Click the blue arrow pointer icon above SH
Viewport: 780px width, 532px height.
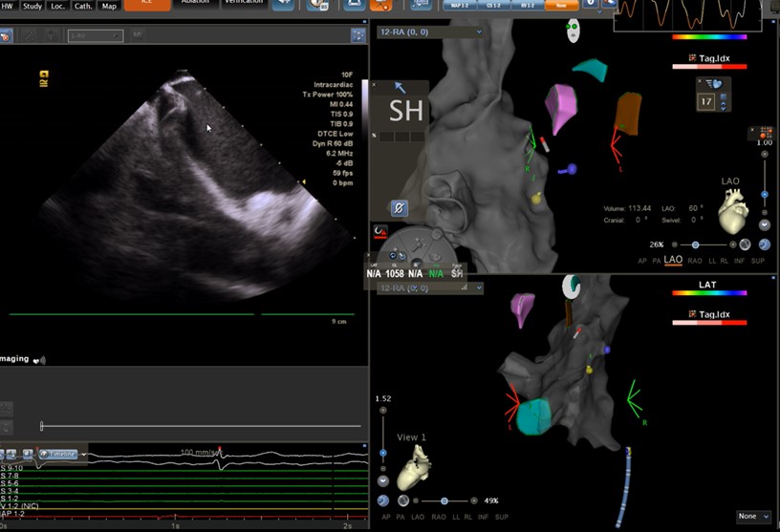[400, 88]
